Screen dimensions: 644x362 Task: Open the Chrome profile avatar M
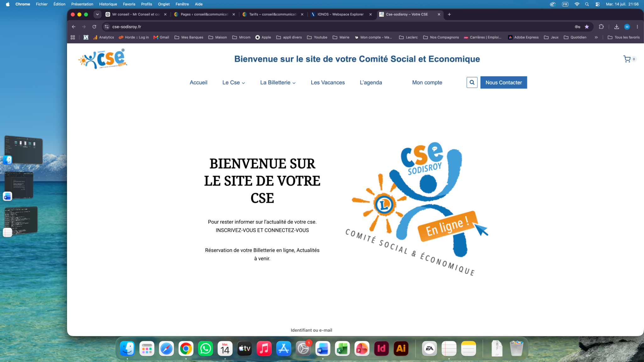click(627, 27)
